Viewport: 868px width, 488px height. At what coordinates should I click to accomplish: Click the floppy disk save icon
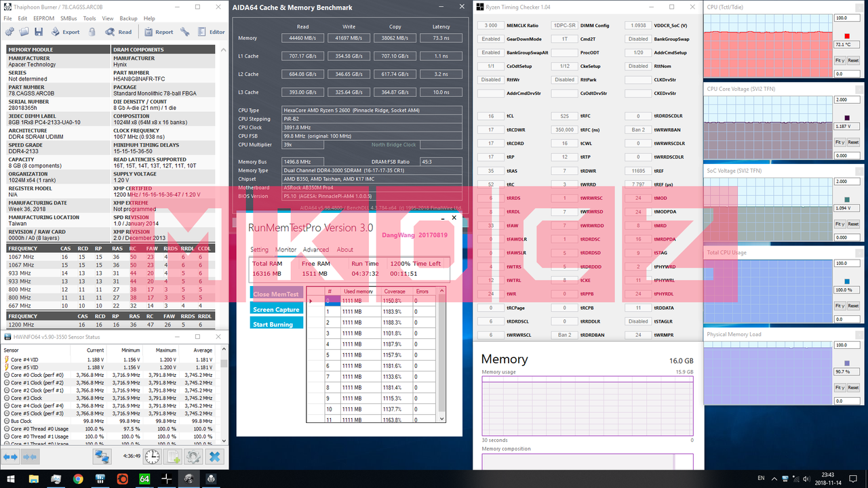39,31
